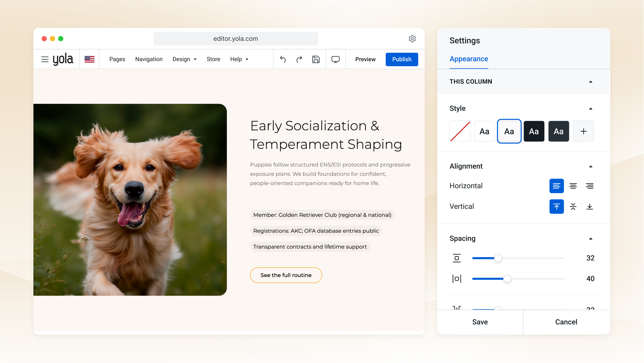Open the Navigation menu
644x363 pixels.
149,59
